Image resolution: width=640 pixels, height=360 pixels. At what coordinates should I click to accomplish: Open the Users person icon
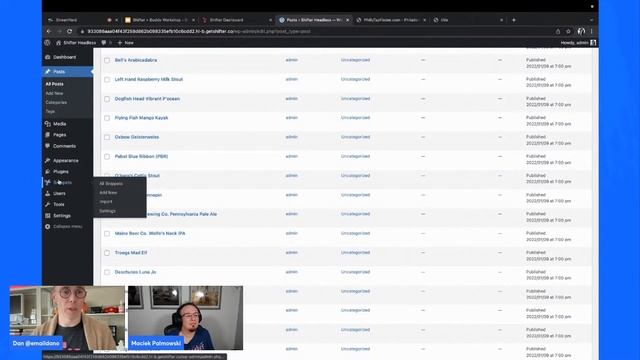point(48,193)
